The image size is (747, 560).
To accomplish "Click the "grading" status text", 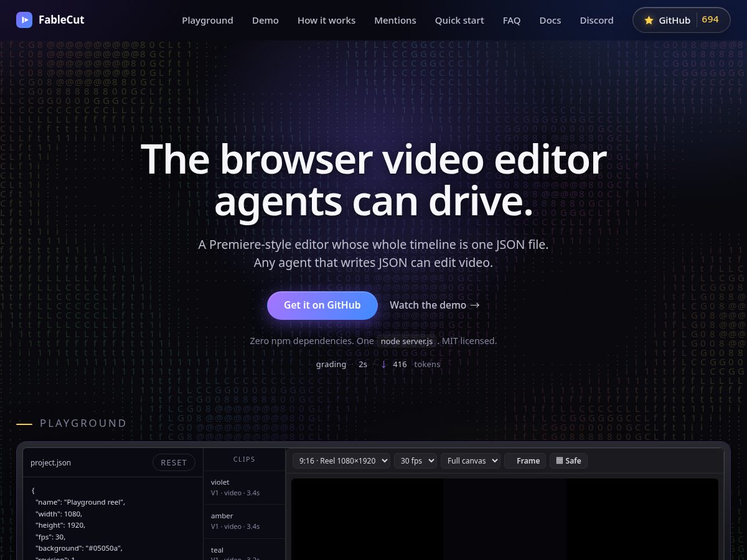I will coord(331,364).
